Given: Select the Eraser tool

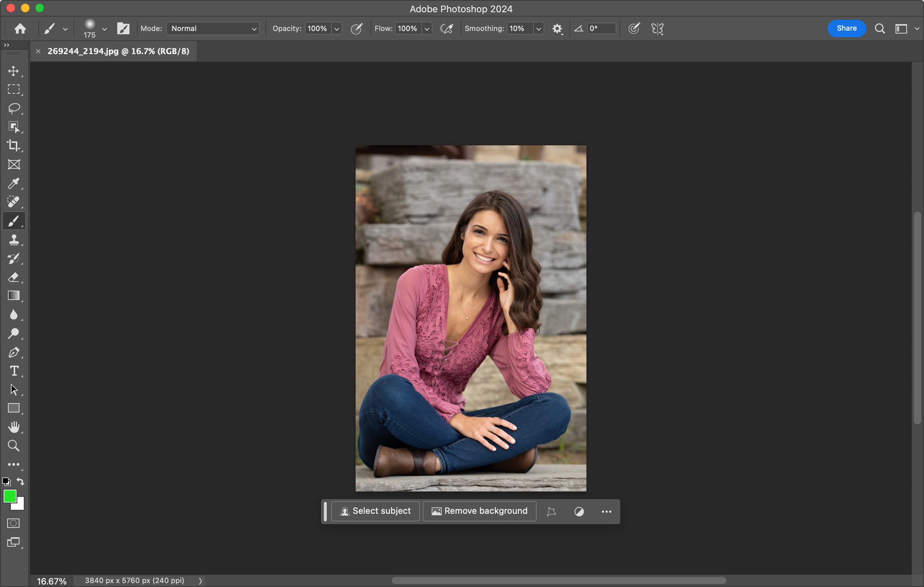Looking at the screenshot, I should tap(14, 277).
